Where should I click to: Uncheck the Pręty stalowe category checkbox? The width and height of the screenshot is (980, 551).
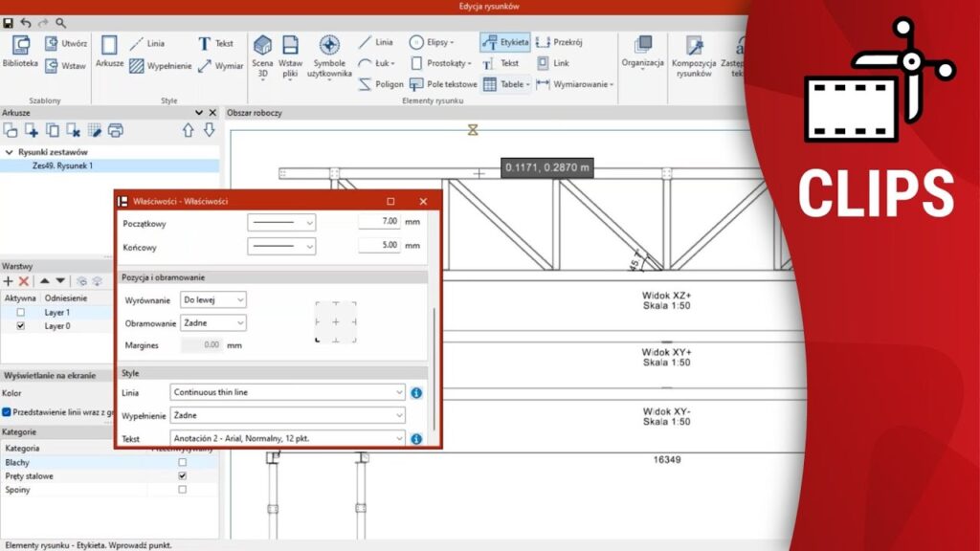point(183,475)
